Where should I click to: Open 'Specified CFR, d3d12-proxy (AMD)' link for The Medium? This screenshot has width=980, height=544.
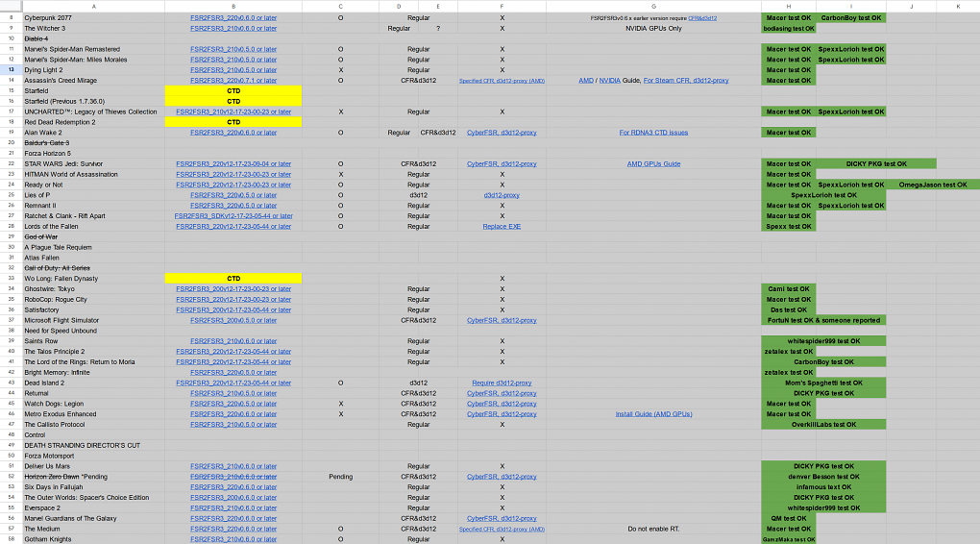click(502, 529)
